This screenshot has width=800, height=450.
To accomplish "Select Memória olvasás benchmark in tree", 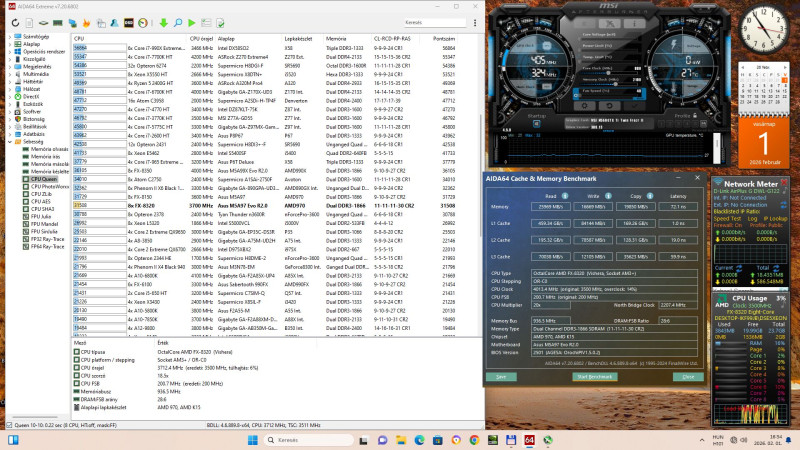I will [49, 149].
